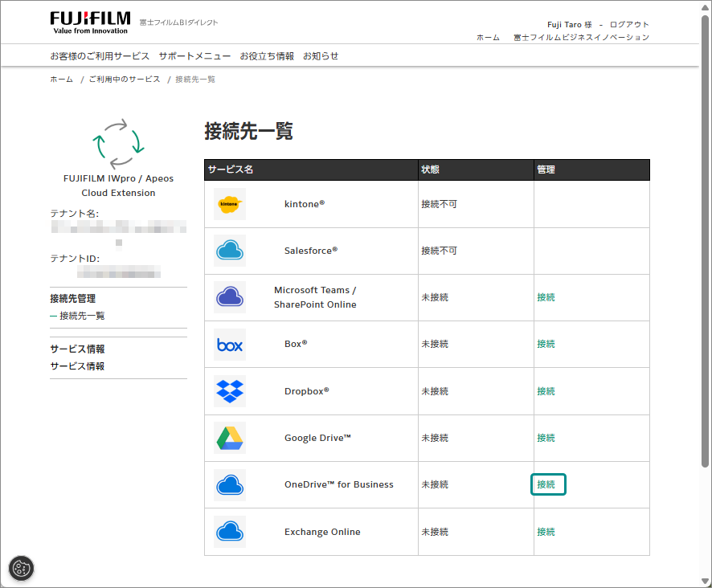
Task: Click ホーム in the breadcrumb
Action: point(61,79)
